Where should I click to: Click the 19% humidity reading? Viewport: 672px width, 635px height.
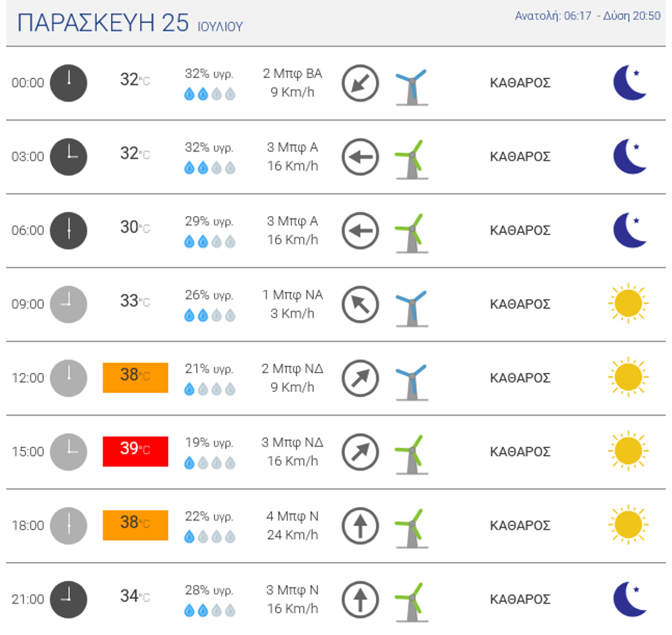[x=209, y=443]
